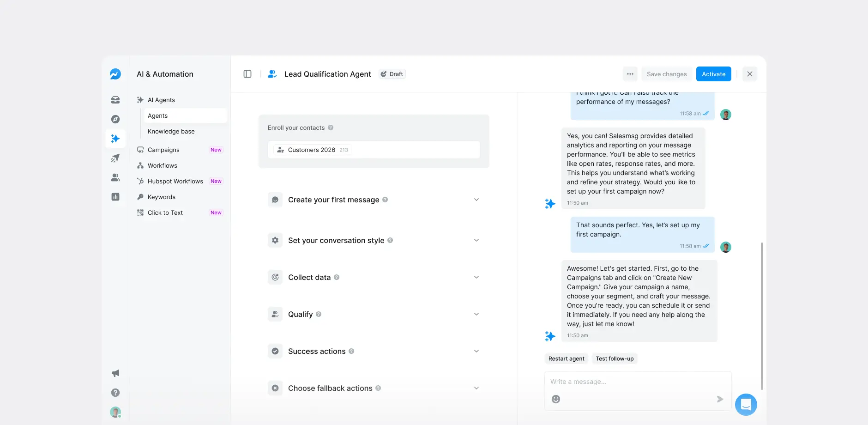Click the Save changes button
The height and width of the screenshot is (425, 868).
pos(667,74)
